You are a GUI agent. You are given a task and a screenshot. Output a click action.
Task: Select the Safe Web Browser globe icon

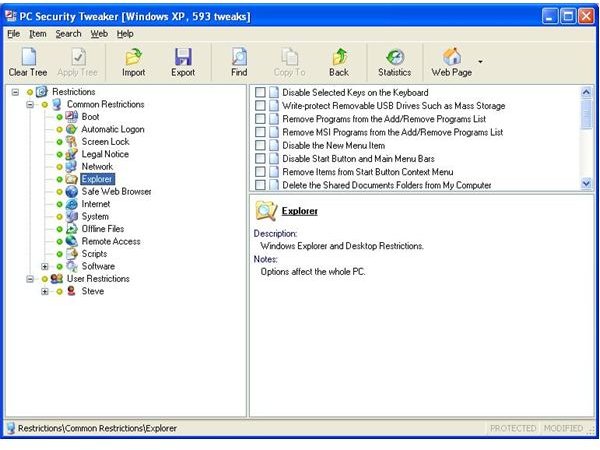(x=72, y=191)
